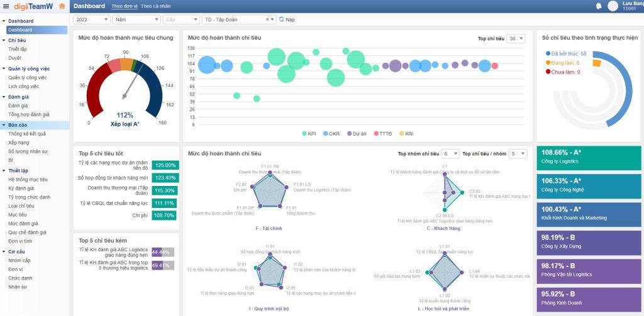The height and width of the screenshot is (316, 644).
Task: Clear the TD - Tập Đoàn selection (x)
Action: 267,19
